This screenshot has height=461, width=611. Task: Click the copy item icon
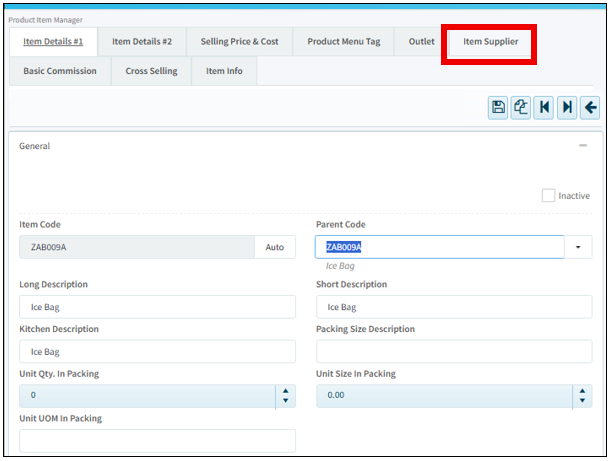coord(521,108)
